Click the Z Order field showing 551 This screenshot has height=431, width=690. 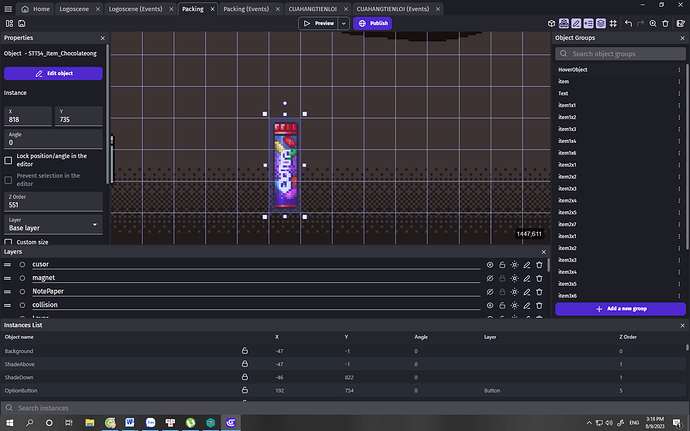click(53, 201)
